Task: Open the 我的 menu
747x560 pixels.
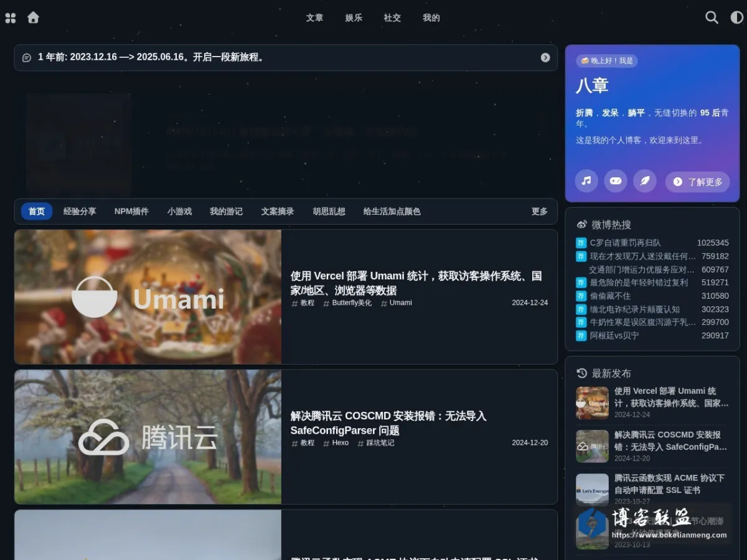Action: click(431, 18)
